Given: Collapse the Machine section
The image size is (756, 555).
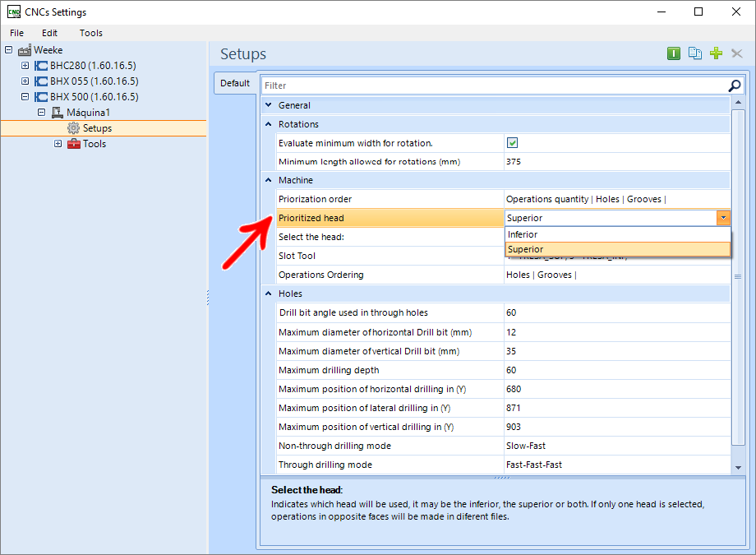Looking at the screenshot, I should tap(269, 180).
